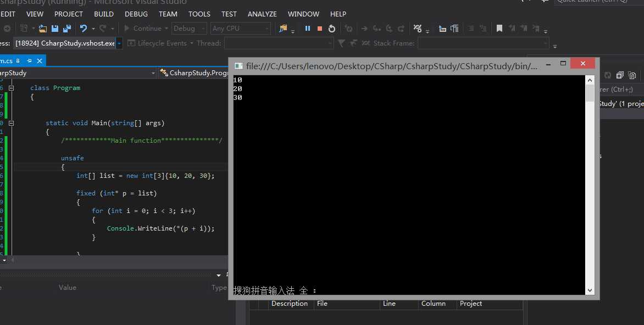Image resolution: width=644 pixels, height=325 pixels.
Task: Collapse the class Program code block
Action: tap(11, 88)
